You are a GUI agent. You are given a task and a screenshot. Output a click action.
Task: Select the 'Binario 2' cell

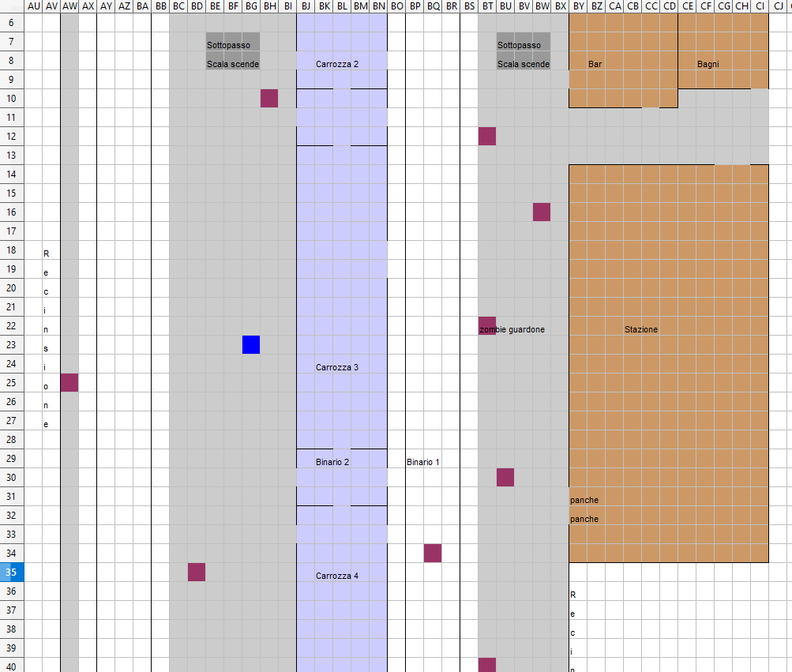(x=332, y=462)
